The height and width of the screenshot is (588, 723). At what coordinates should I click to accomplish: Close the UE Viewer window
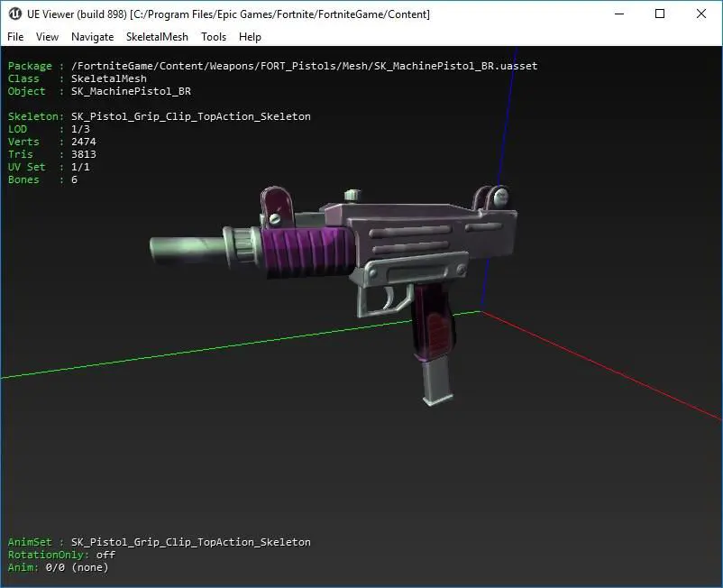700,14
